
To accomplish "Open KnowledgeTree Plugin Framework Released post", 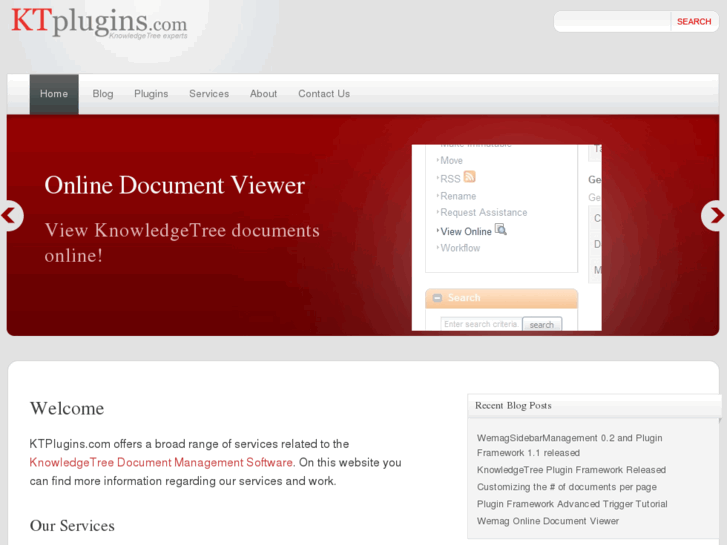I will point(571,470).
